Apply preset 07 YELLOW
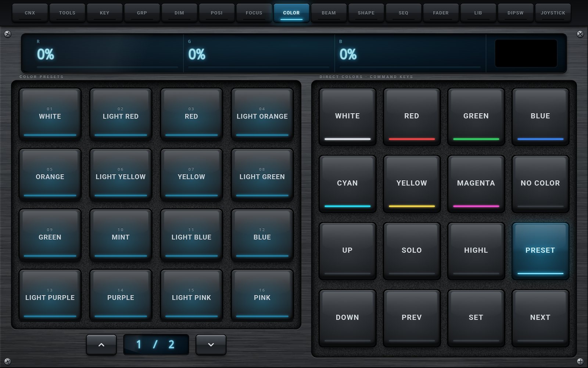Image resolution: width=588 pixels, height=368 pixels. (191, 175)
